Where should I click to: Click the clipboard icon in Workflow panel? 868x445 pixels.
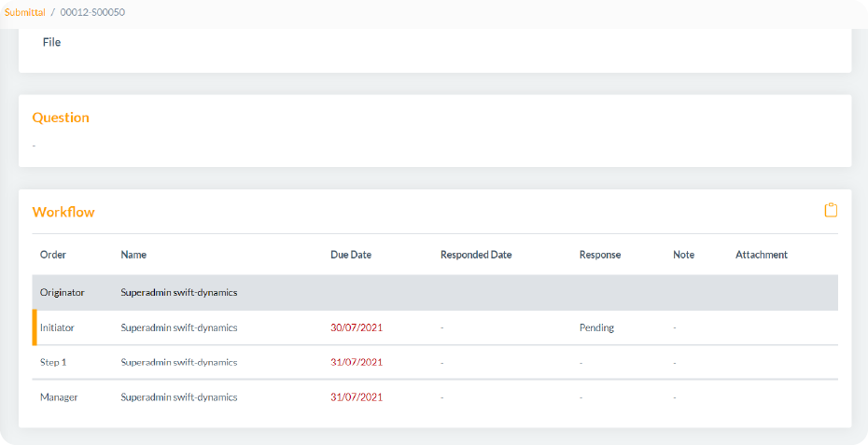[831, 210]
